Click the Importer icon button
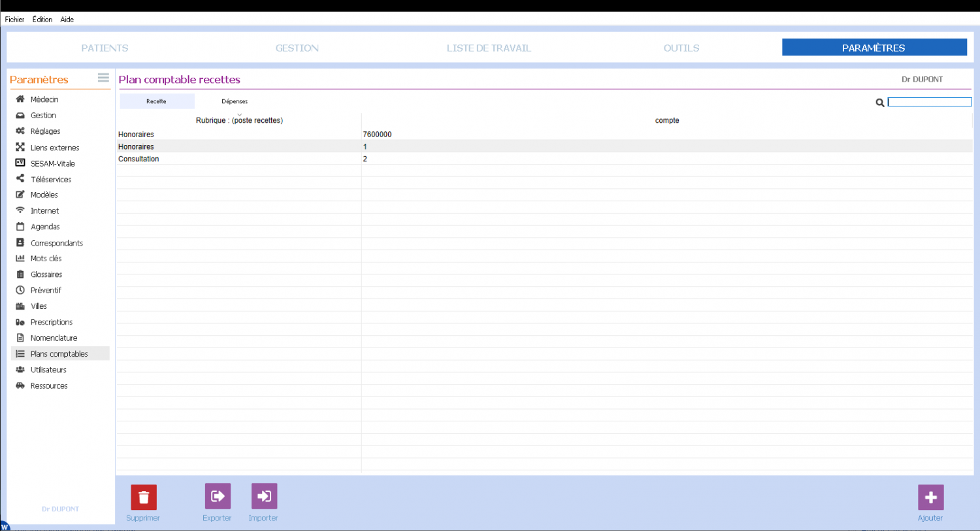The height and width of the screenshot is (531, 980). [264, 496]
